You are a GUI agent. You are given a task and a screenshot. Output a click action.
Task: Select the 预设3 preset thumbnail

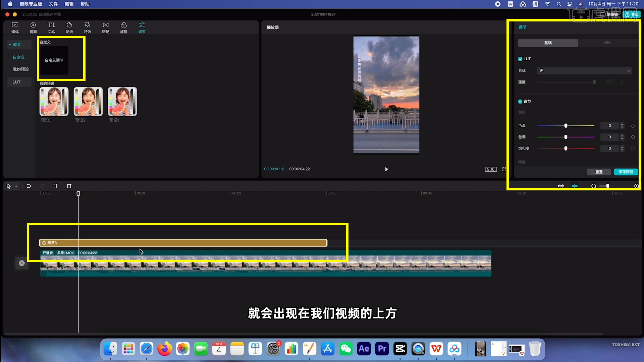point(54,102)
